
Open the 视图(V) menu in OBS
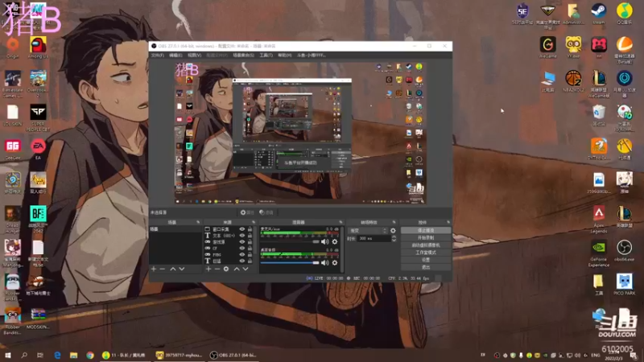tap(195, 55)
